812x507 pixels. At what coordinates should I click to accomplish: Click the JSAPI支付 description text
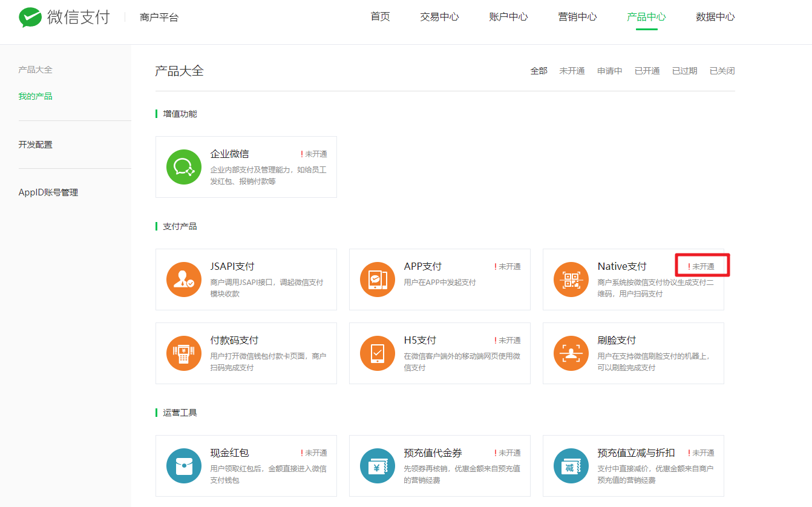(x=267, y=288)
